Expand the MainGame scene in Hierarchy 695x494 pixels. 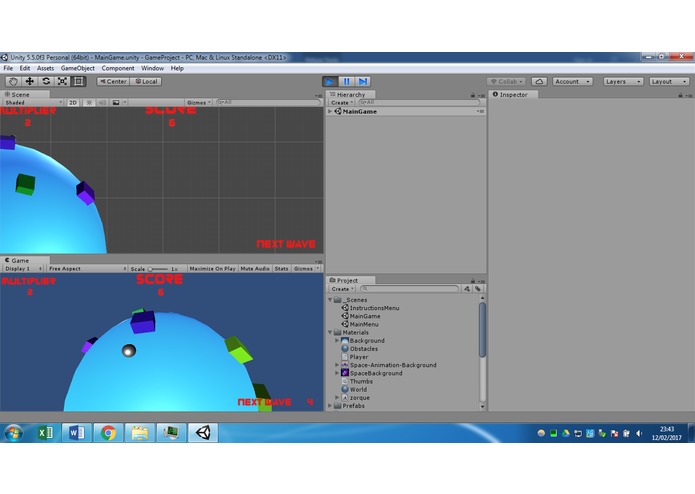(330, 112)
